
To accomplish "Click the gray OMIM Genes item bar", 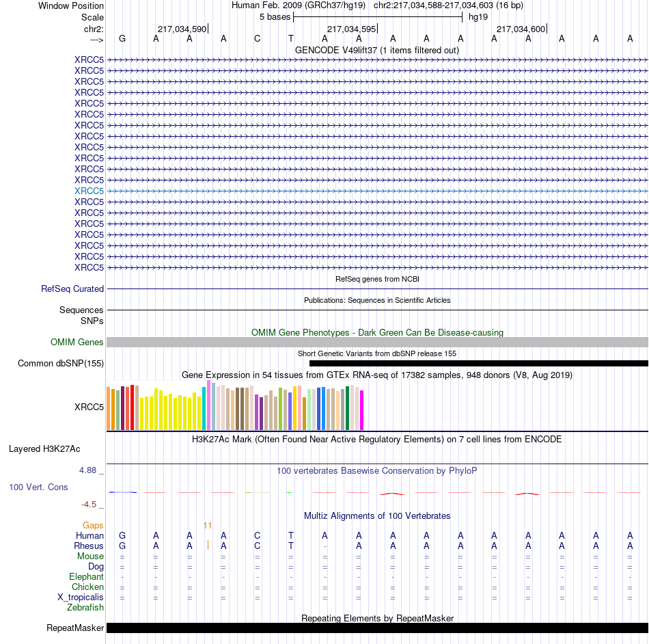I will [x=377, y=342].
